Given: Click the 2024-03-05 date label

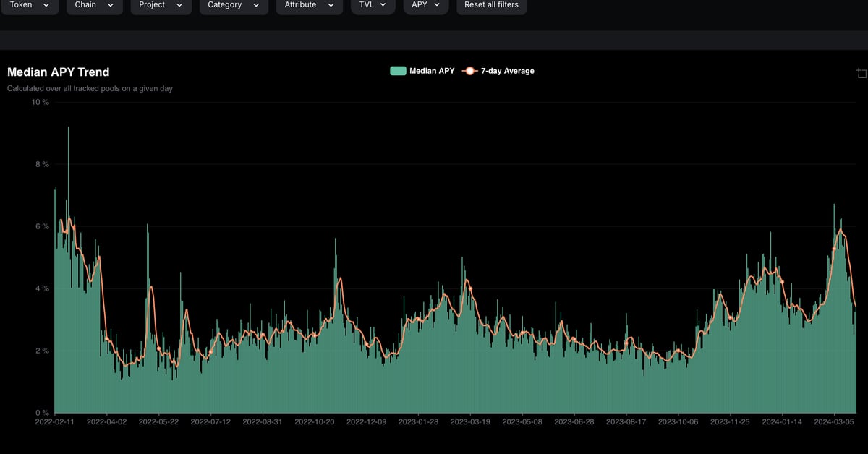Looking at the screenshot, I should pos(835,421).
